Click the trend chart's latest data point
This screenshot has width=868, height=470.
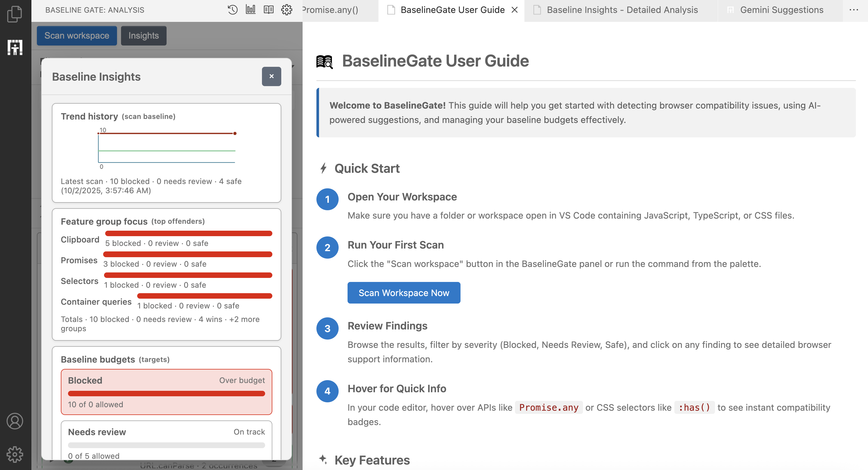coord(235,133)
